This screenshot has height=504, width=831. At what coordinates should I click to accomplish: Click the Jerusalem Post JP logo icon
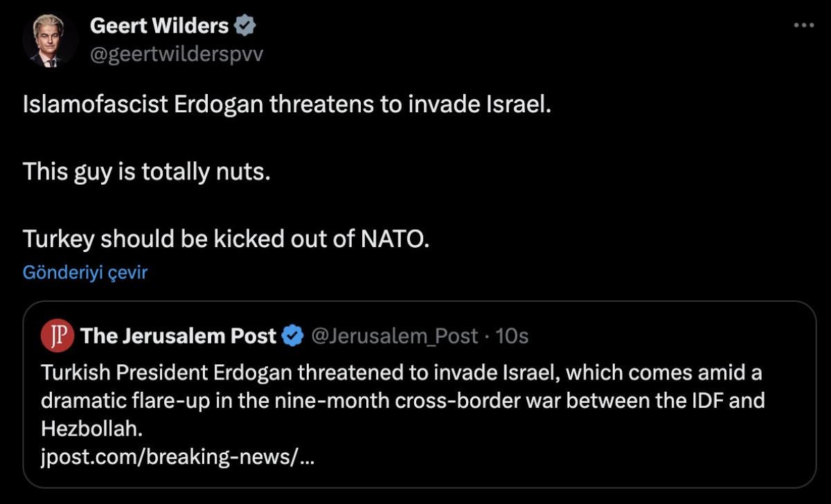57,336
